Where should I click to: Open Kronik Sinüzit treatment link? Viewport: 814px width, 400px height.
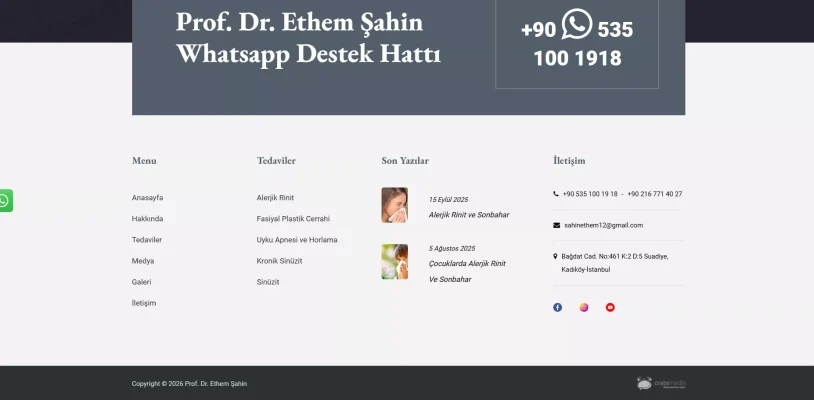tap(279, 261)
